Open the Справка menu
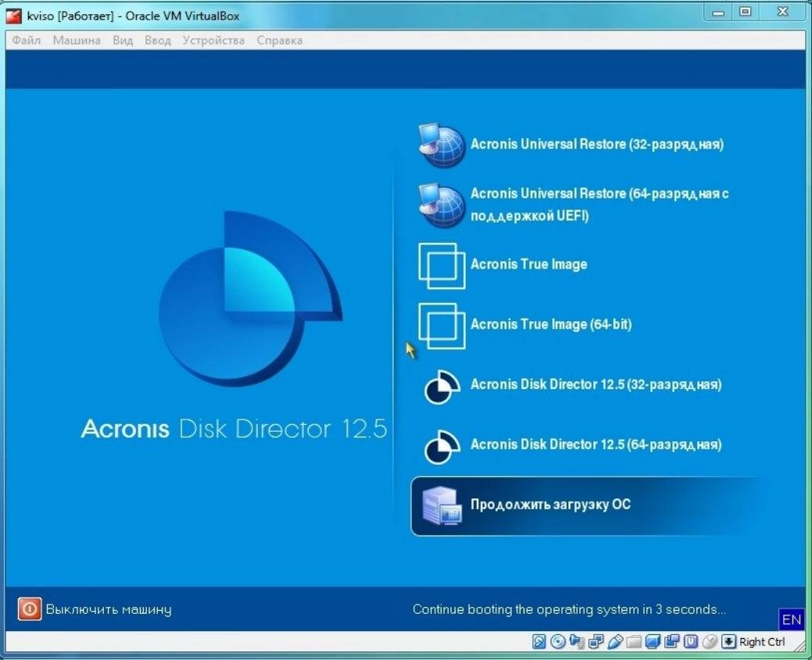This screenshot has width=812, height=660. pos(280,41)
